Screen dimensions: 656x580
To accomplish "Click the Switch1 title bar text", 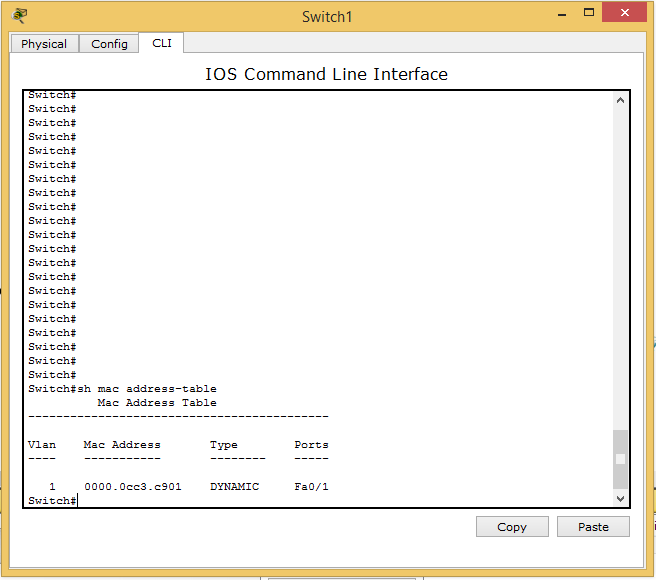I will [327, 17].
